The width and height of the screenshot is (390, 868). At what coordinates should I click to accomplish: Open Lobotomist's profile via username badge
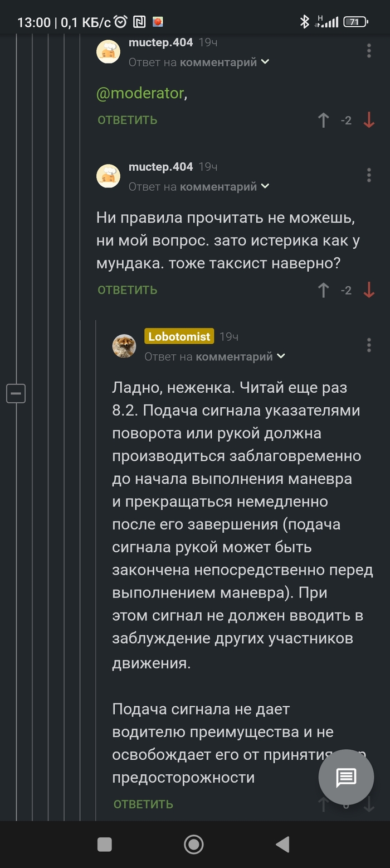pyautogui.click(x=179, y=336)
